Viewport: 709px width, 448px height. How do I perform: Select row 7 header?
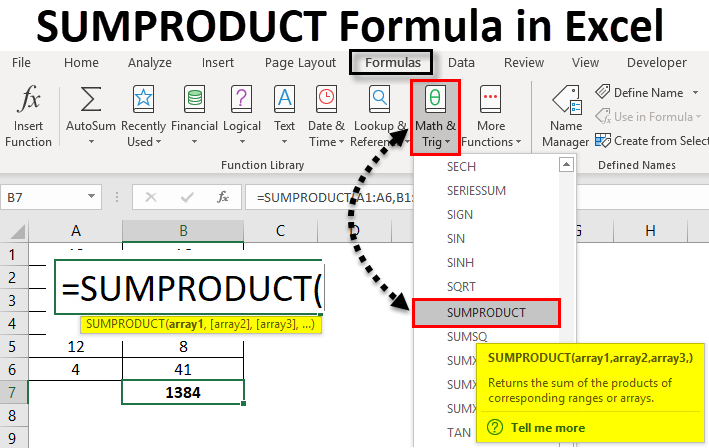coord(14,392)
